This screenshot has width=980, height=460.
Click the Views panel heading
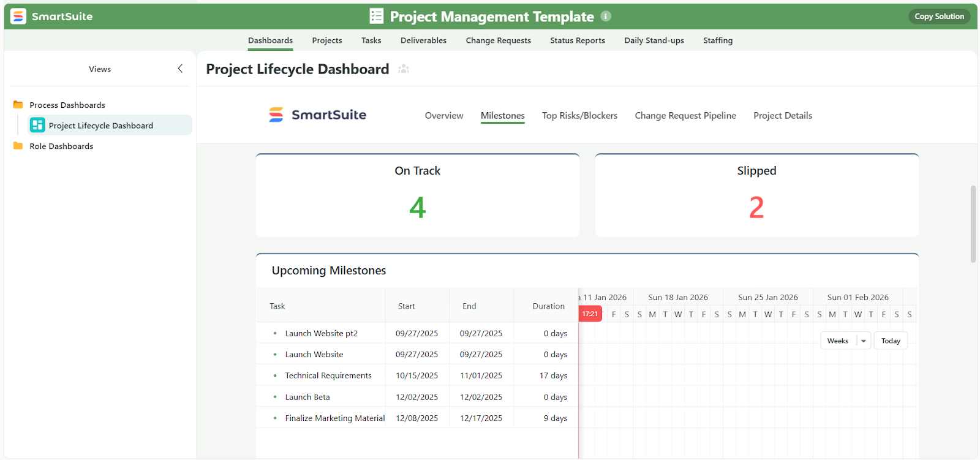[100, 69]
